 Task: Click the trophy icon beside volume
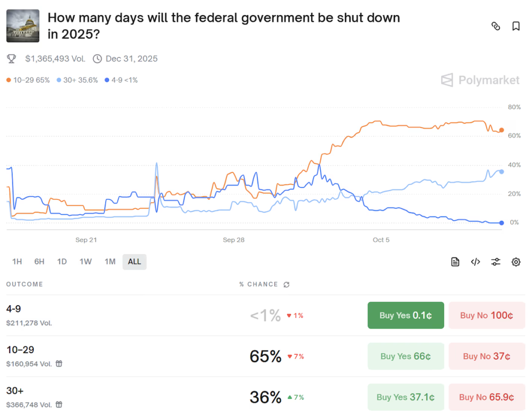click(x=11, y=59)
